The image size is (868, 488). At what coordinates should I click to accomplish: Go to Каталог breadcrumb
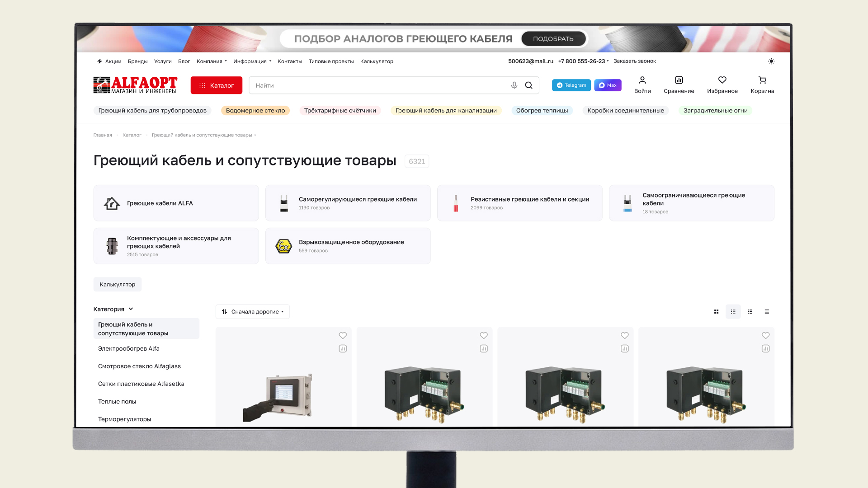coord(132,135)
